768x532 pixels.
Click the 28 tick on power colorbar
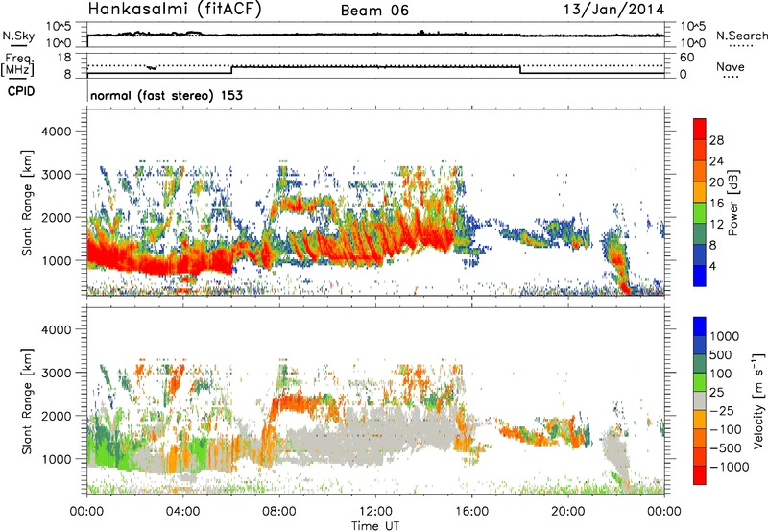pyautogui.click(x=716, y=140)
